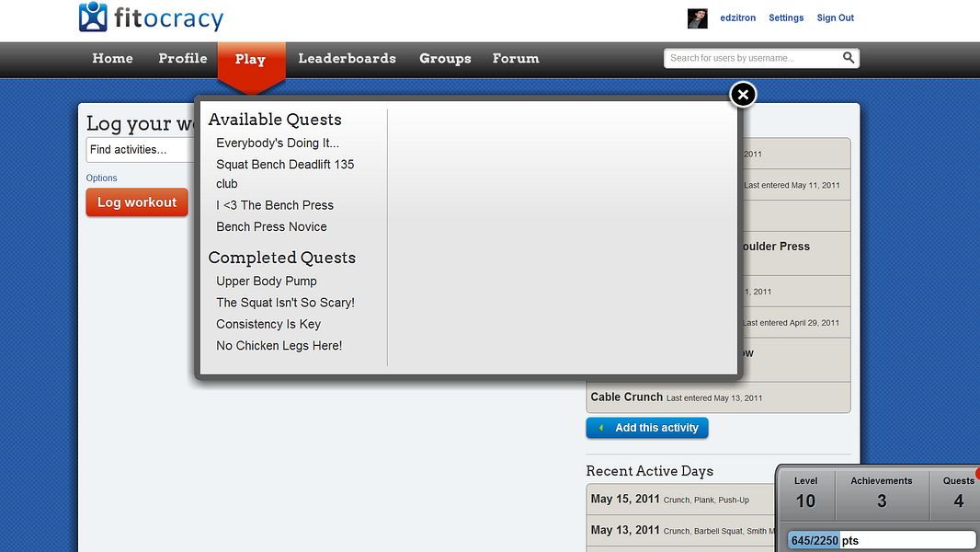Viewport: 980px width, 552px height.
Task: Open the Options link
Action: click(x=101, y=178)
